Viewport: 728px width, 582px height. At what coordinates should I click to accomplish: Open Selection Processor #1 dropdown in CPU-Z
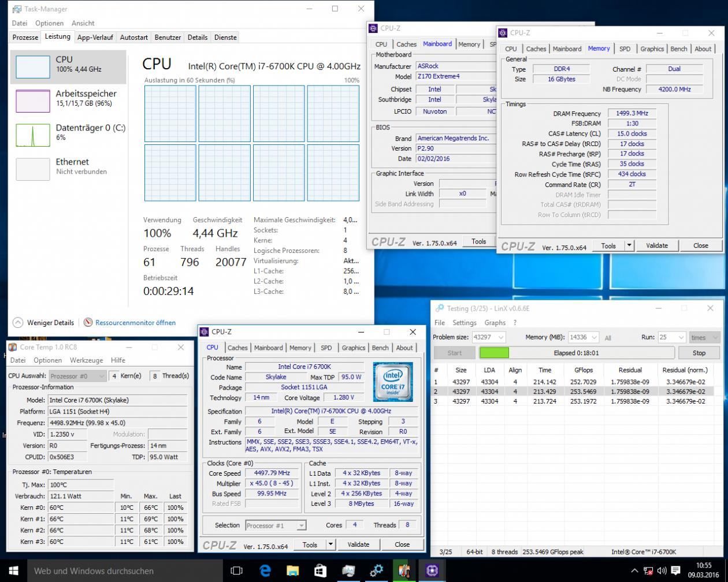(x=276, y=525)
